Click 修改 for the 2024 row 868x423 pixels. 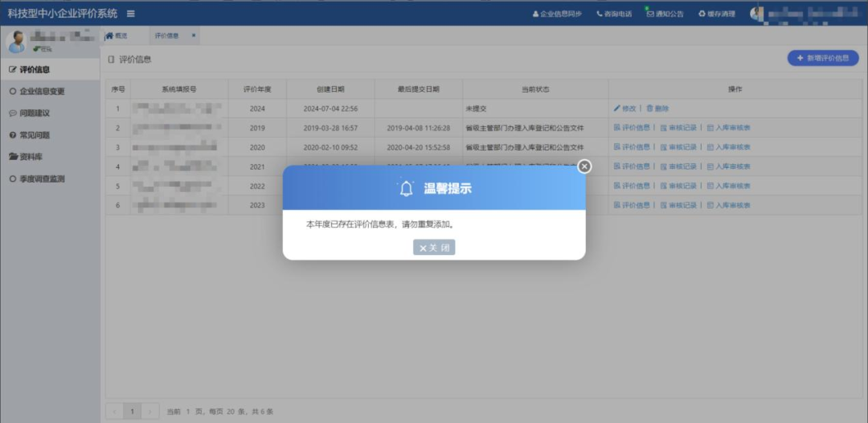[x=625, y=109]
